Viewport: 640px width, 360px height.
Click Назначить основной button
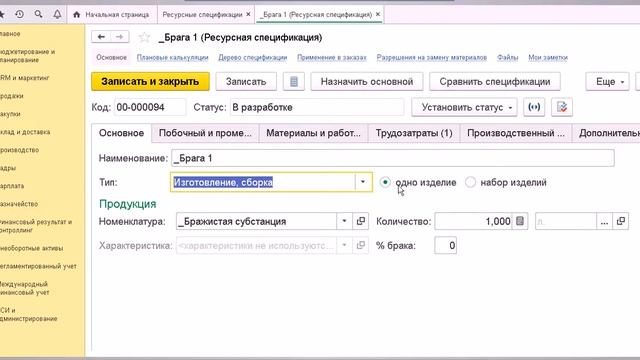[x=367, y=82]
